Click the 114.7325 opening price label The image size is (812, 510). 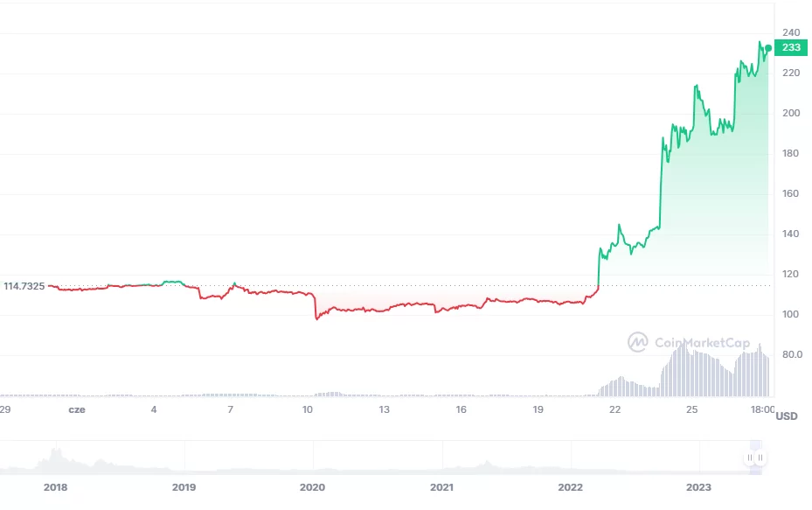[x=24, y=286]
